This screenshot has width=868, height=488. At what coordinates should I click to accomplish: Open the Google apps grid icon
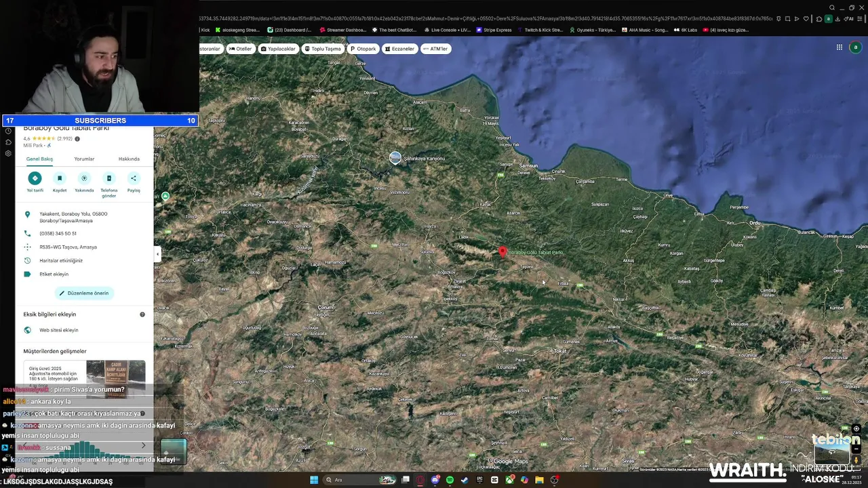(839, 47)
